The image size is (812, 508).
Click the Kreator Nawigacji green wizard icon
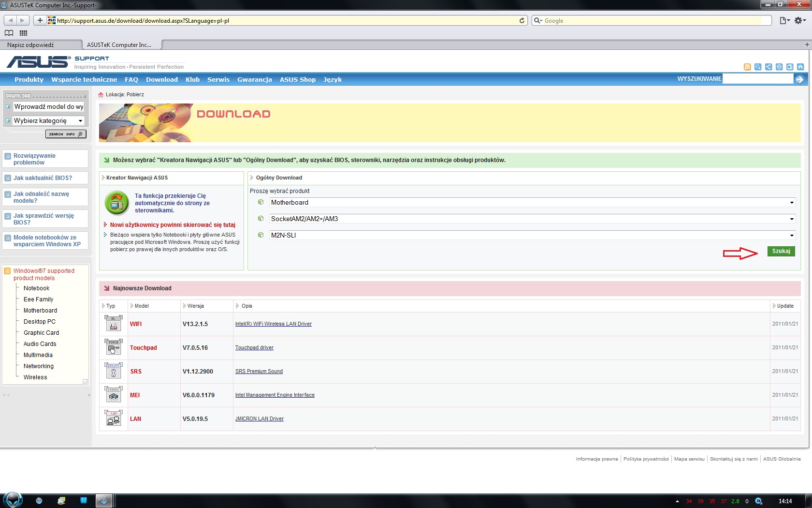click(x=116, y=203)
